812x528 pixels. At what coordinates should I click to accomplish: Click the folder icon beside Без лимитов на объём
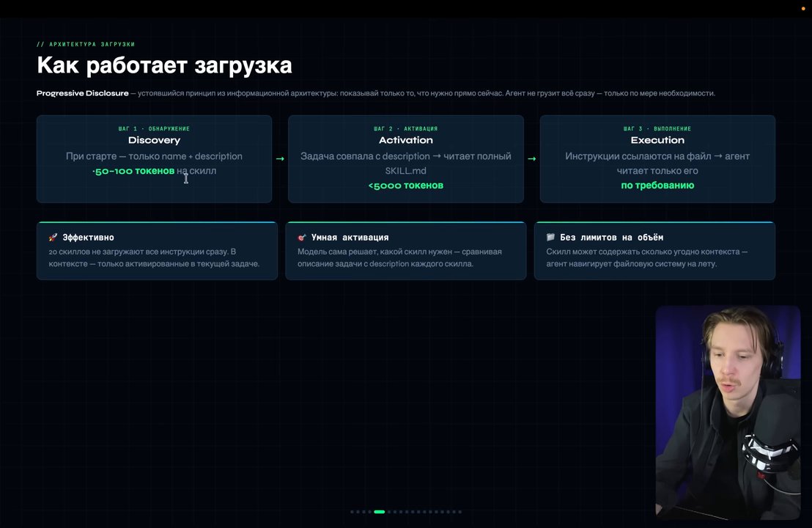pos(550,237)
